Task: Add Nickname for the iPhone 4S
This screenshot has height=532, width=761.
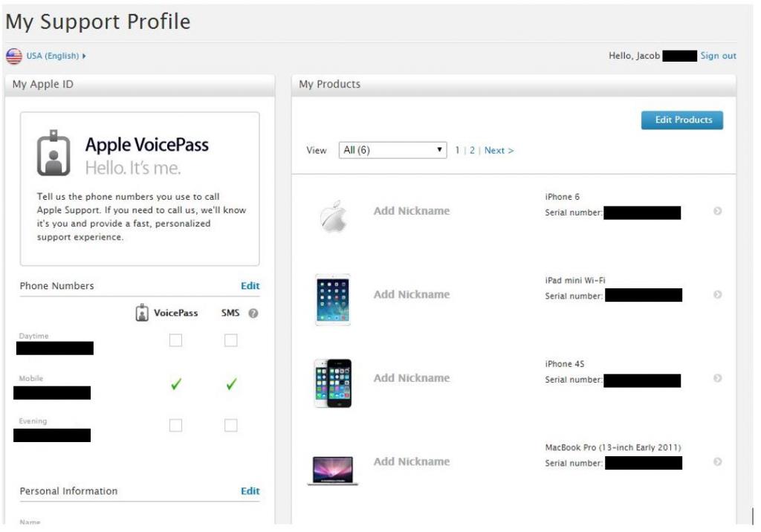Action: click(x=412, y=378)
